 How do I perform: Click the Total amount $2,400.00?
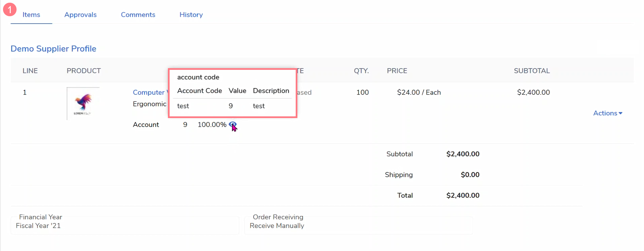coord(463,195)
